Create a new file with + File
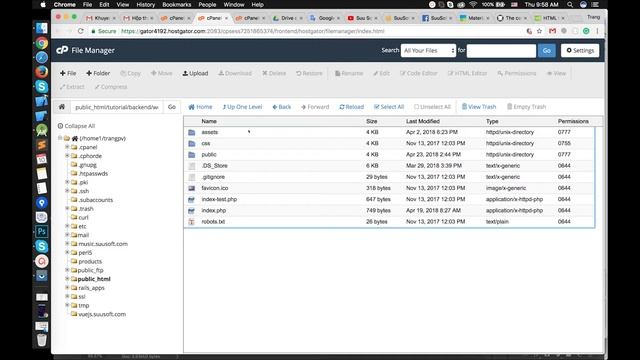 click(x=68, y=73)
